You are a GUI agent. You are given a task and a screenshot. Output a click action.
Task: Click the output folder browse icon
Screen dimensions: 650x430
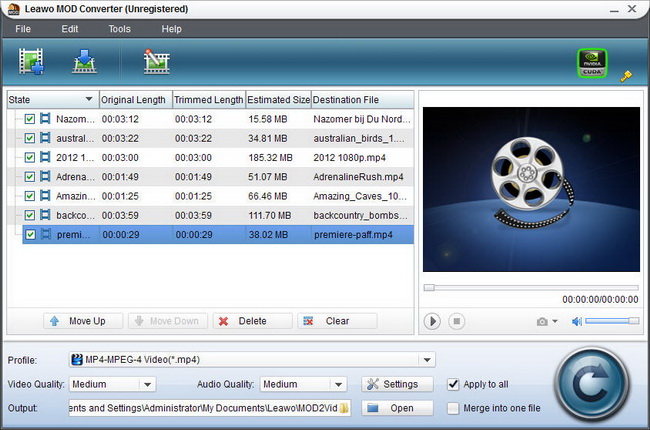(344, 408)
